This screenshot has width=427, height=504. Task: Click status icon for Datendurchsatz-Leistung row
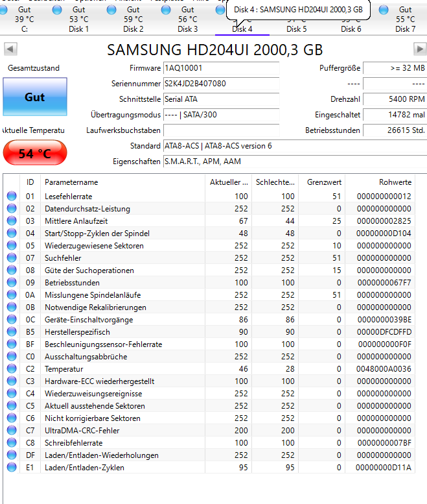click(12, 209)
